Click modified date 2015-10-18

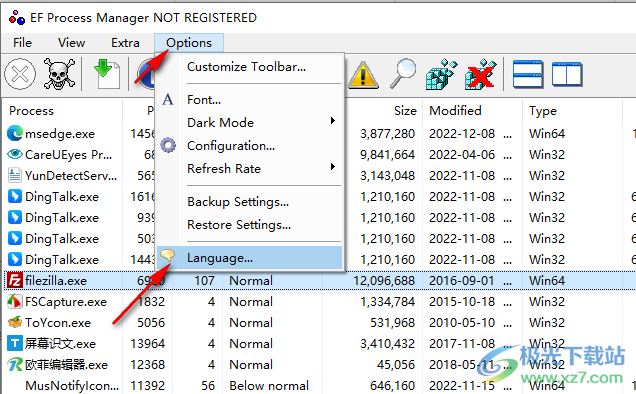[462, 301]
